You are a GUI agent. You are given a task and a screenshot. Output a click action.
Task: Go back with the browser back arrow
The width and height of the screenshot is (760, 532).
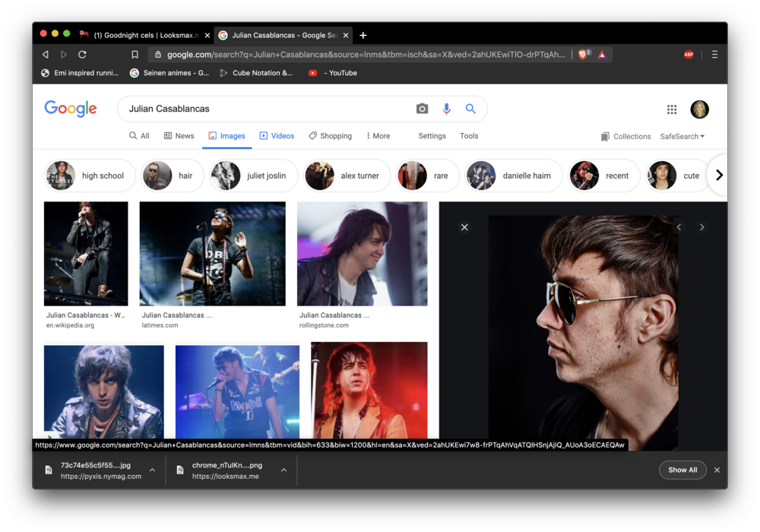click(45, 54)
